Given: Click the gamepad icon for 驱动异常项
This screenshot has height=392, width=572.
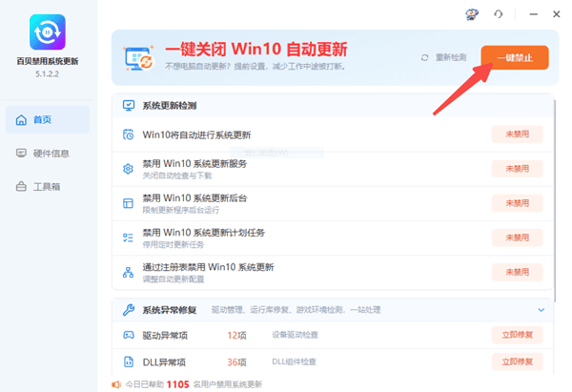Looking at the screenshot, I should pos(129,335).
